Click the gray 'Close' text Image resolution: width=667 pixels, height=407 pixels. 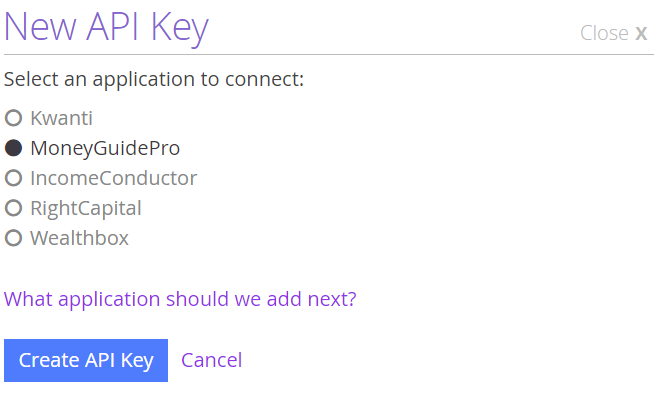pyautogui.click(x=604, y=33)
